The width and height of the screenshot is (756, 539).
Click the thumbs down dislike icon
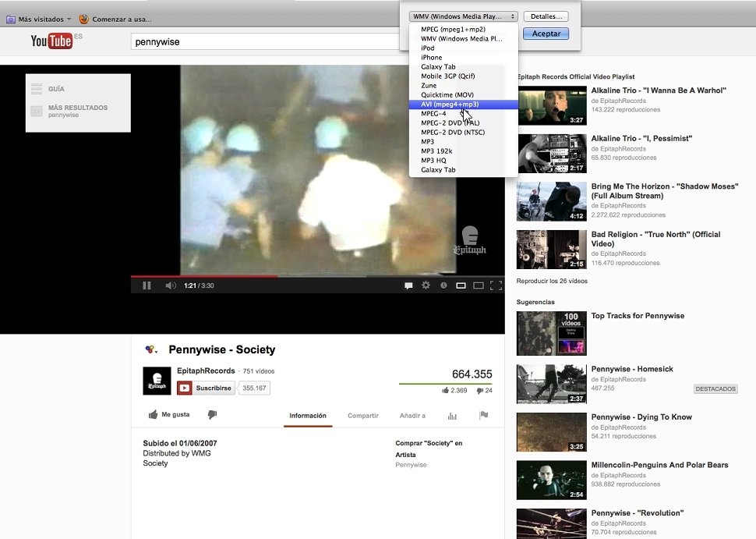pos(212,414)
